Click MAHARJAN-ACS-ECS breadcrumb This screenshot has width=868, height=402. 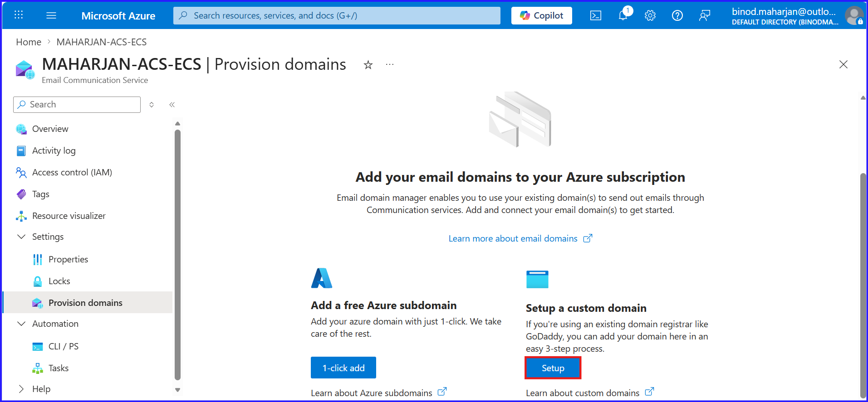coord(102,42)
